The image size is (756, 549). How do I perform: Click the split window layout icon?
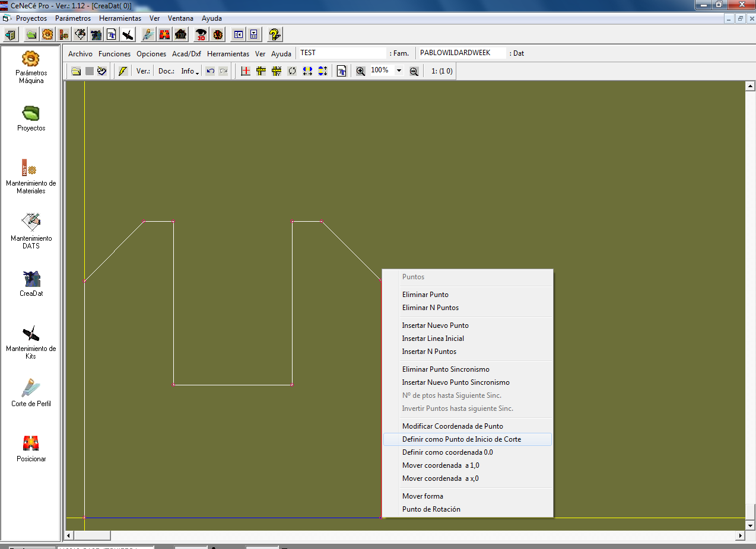click(239, 34)
